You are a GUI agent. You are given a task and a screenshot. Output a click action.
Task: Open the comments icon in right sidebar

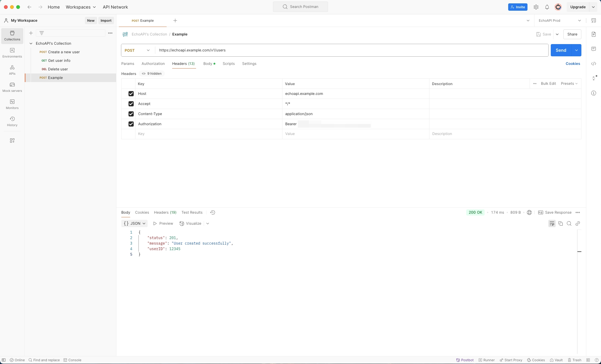tap(594, 49)
